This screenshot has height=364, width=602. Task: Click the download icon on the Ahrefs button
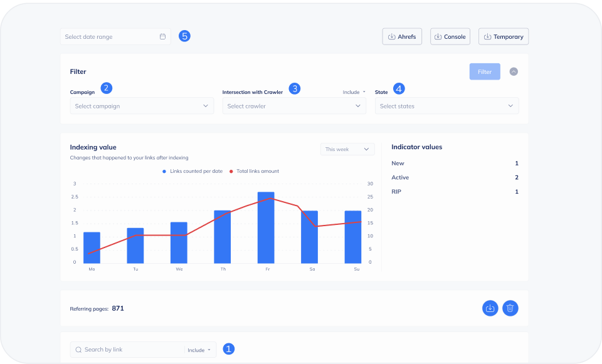[391, 36]
